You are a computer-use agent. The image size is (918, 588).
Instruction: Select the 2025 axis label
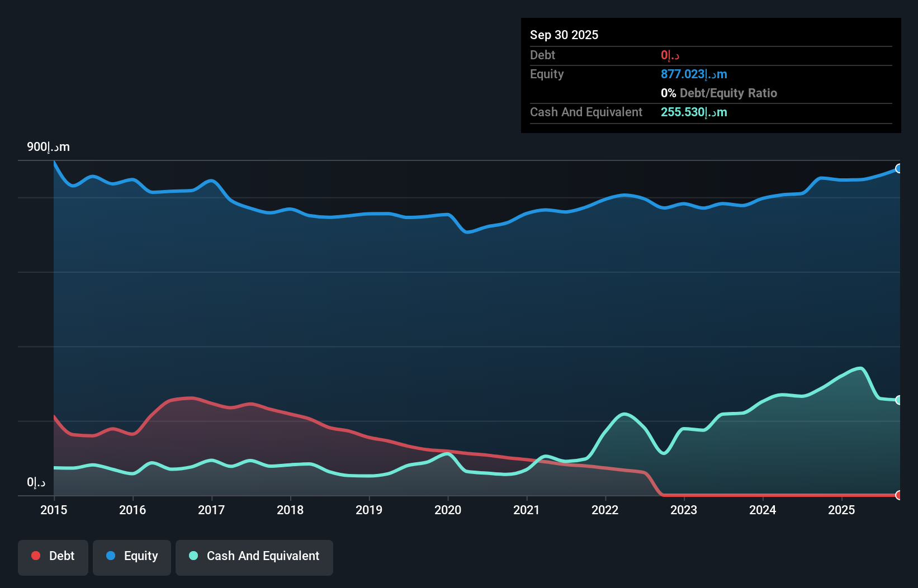point(842,510)
